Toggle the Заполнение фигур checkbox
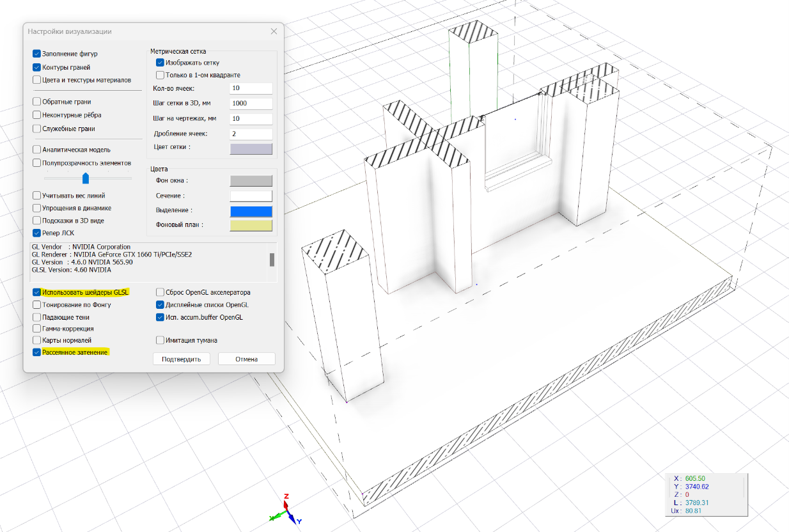This screenshot has height=532, width=789. tap(37, 54)
